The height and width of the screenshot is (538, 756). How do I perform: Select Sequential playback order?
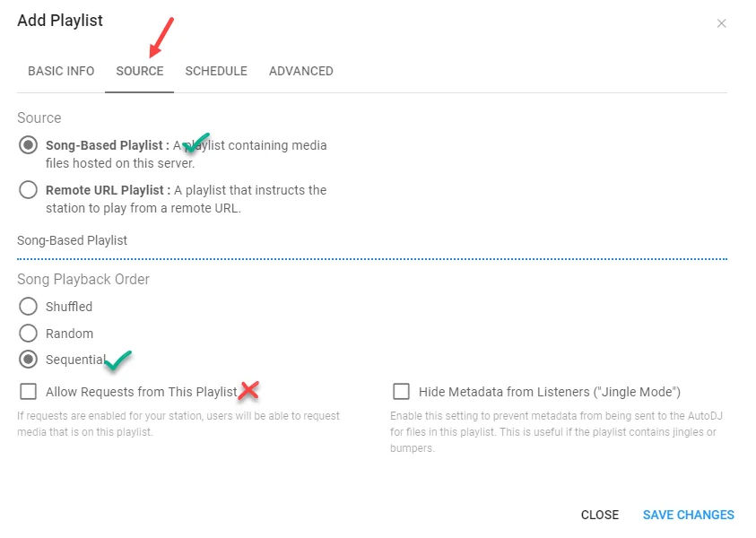pos(29,360)
